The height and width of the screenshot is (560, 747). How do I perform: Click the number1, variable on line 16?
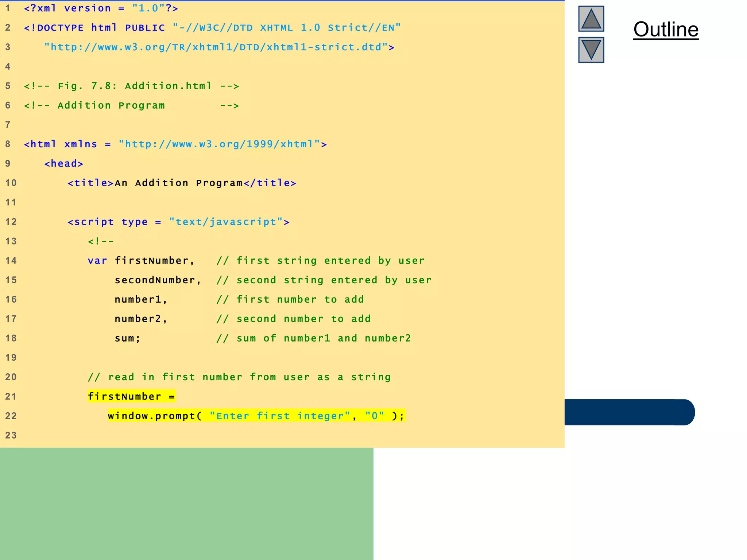point(141,299)
